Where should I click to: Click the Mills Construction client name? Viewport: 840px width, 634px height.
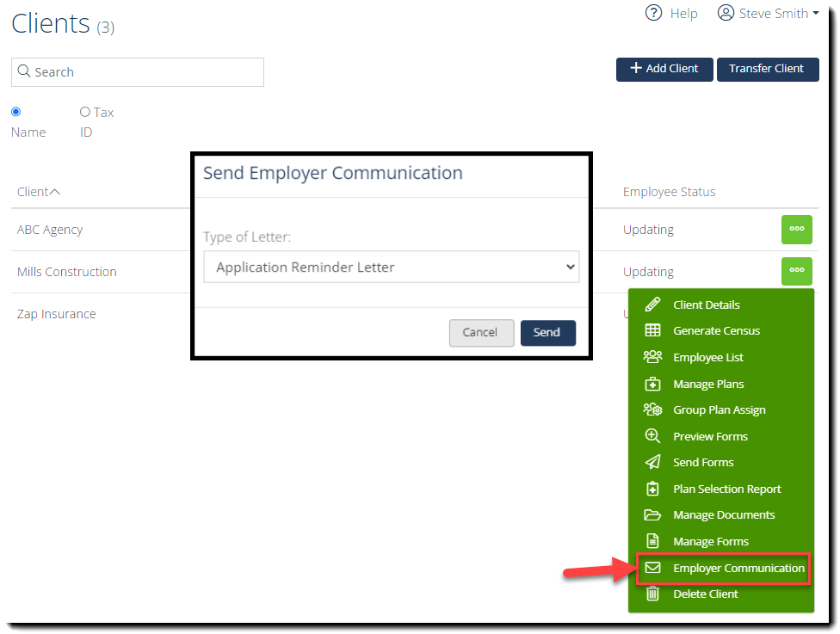tap(66, 272)
